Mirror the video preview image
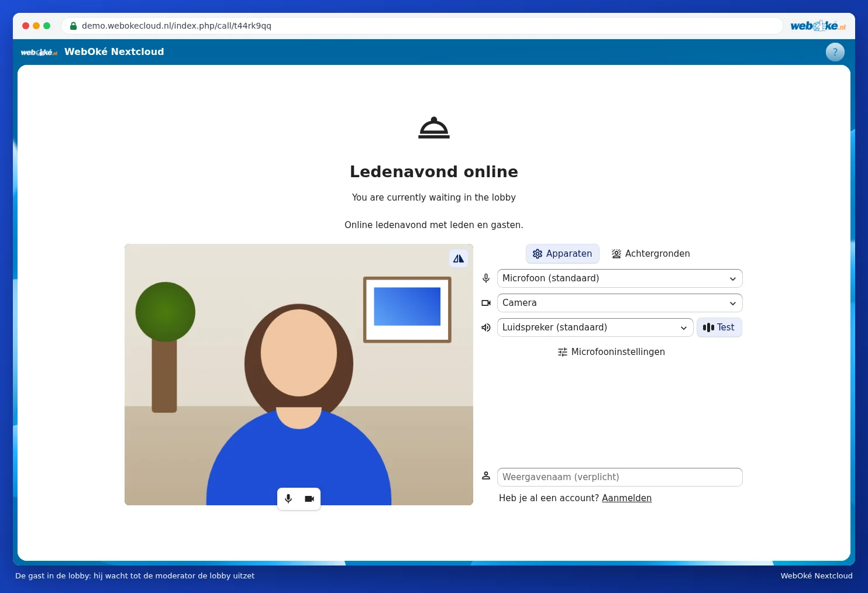The height and width of the screenshot is (593, 868). click(459, 258)
